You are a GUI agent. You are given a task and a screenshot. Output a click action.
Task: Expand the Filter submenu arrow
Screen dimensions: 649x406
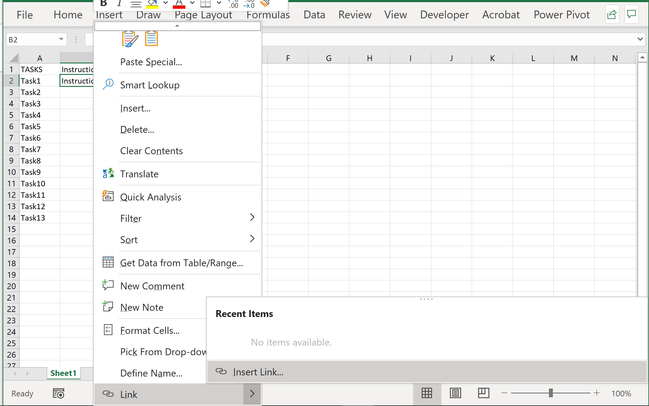[x=252, y=217]
